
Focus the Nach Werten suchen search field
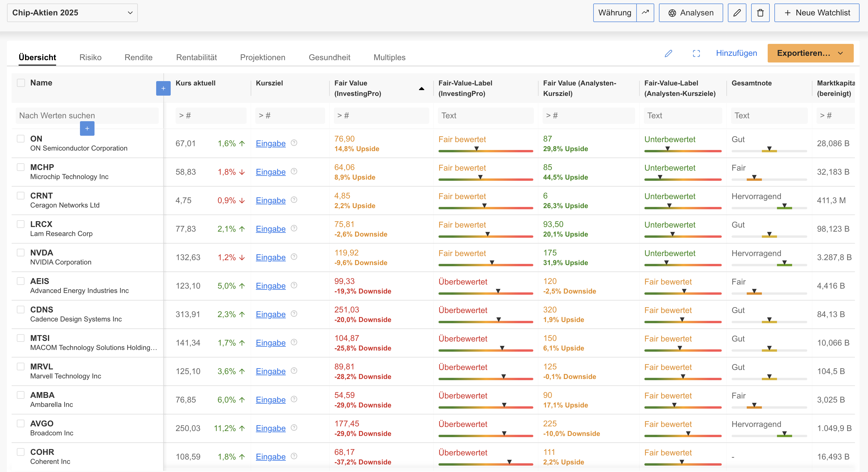coord(87,116)
